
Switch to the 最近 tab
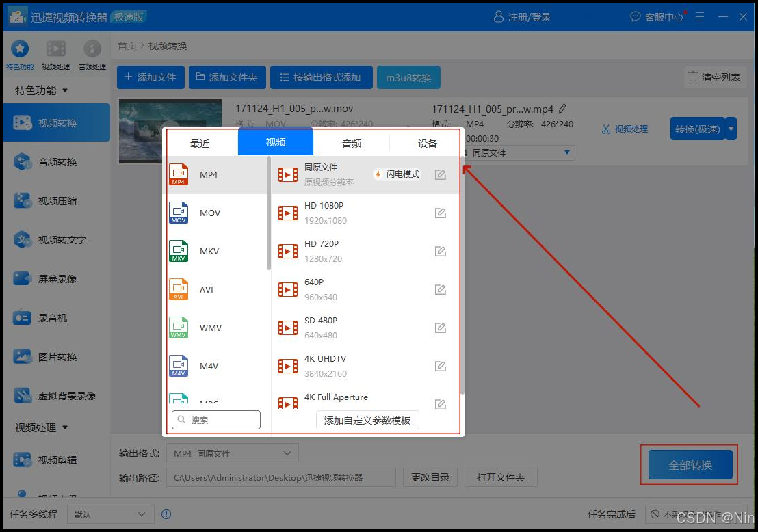pos(200,143)
